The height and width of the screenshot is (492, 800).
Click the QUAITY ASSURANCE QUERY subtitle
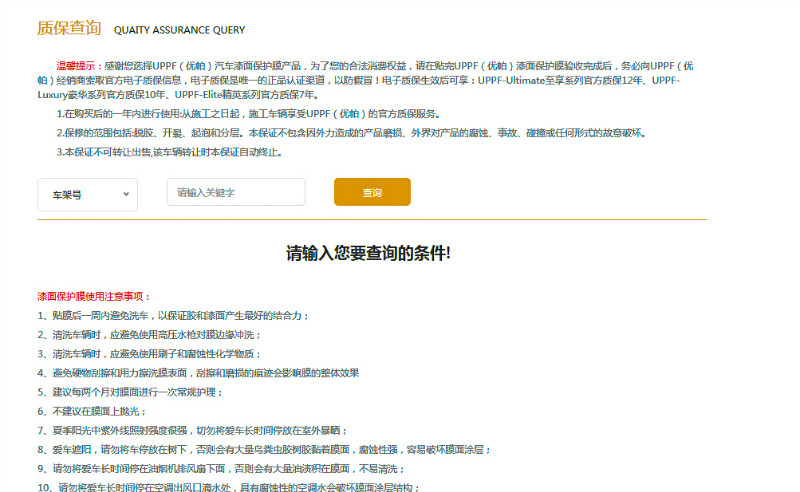click(x=179, y=30)
